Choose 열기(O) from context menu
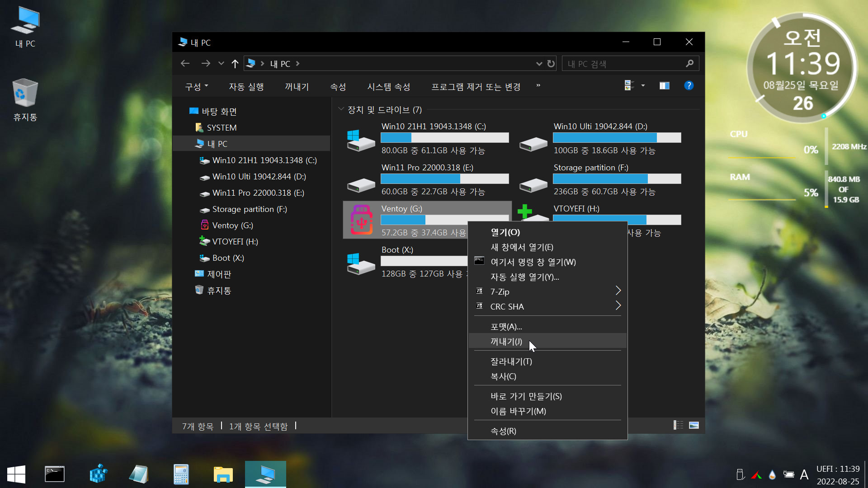 [x=547, y=232]
